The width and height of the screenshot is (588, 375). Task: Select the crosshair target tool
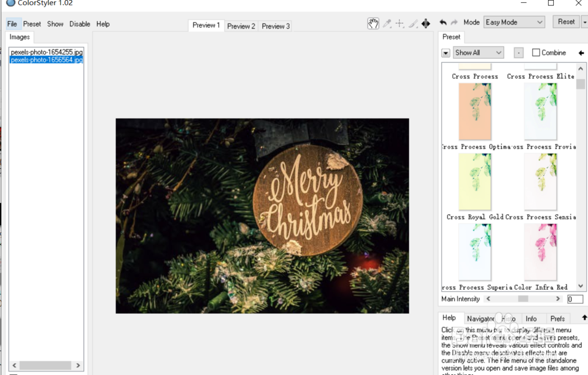[x=400, y=24]
